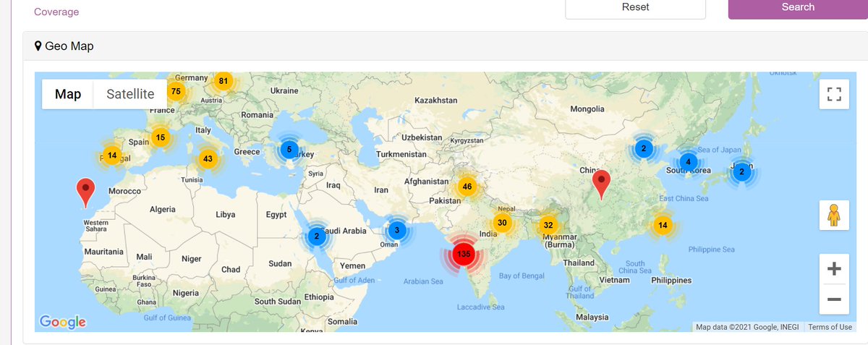Click the Ethiopia country label
Image resolution: width=868 pixels, height=345 pixels.
(x=319, y=297)
